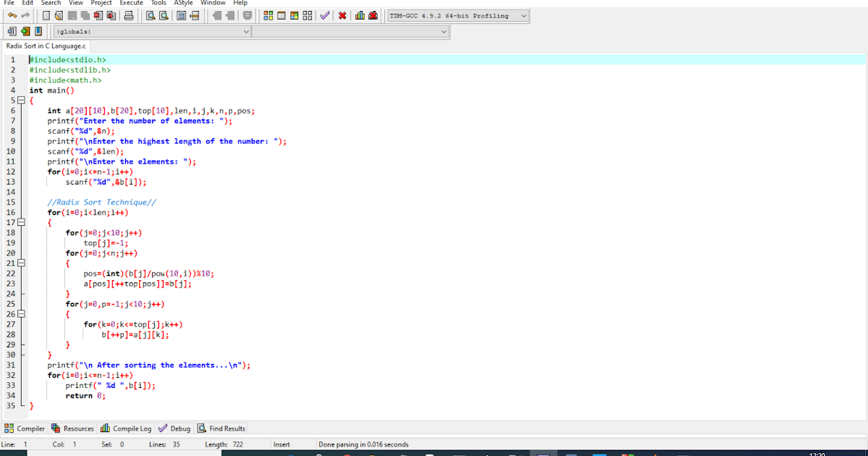Undo the last edit
This screenshot has width=868, height=456.
coord(11,15)
